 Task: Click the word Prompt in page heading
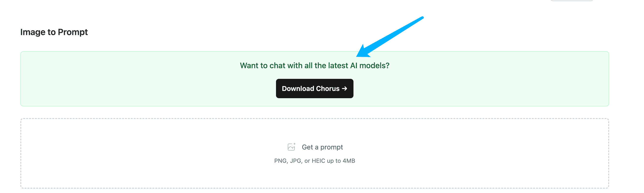pos(73,32)
